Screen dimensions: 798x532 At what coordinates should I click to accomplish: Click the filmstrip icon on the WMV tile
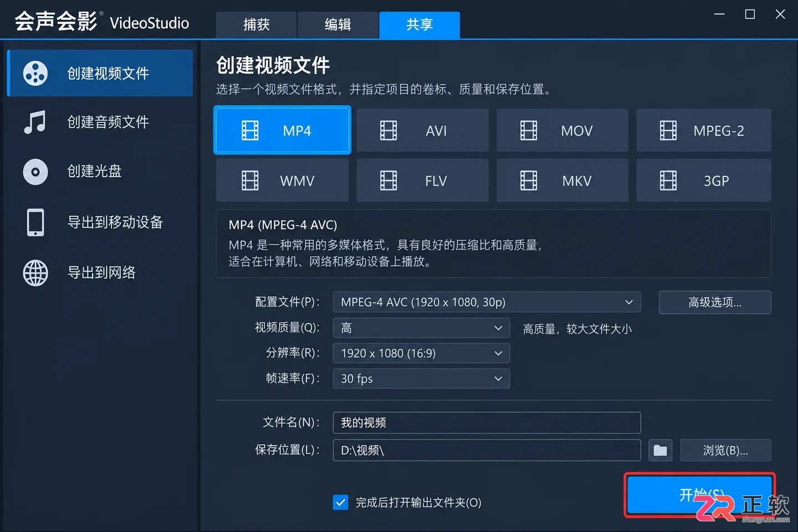pyautogui.click(x=250, y=181)
